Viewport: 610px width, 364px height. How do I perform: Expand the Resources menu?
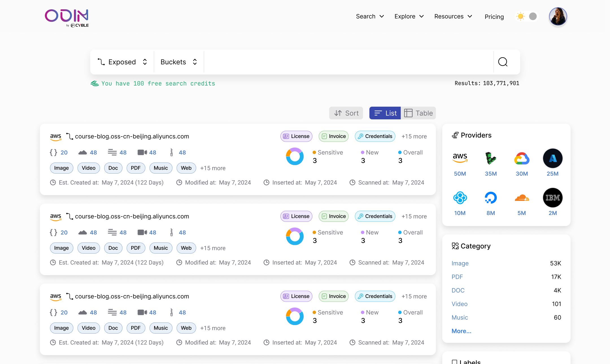pos(453,16)
